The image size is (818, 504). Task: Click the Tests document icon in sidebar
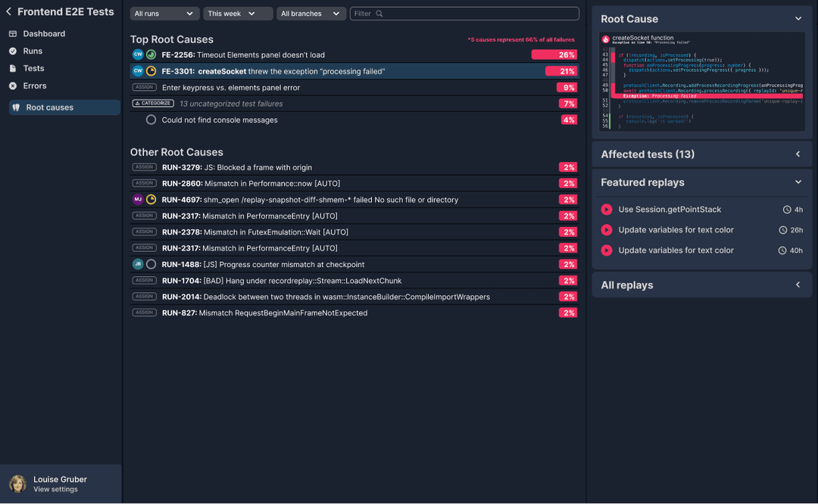click(13, 69)
